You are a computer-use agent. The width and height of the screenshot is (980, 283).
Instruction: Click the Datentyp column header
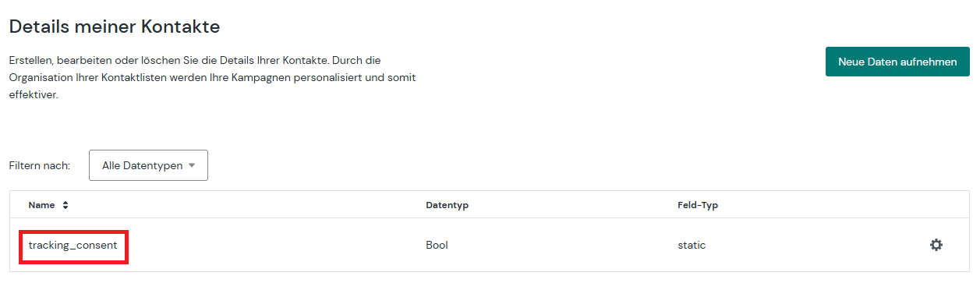pos(447,205)
